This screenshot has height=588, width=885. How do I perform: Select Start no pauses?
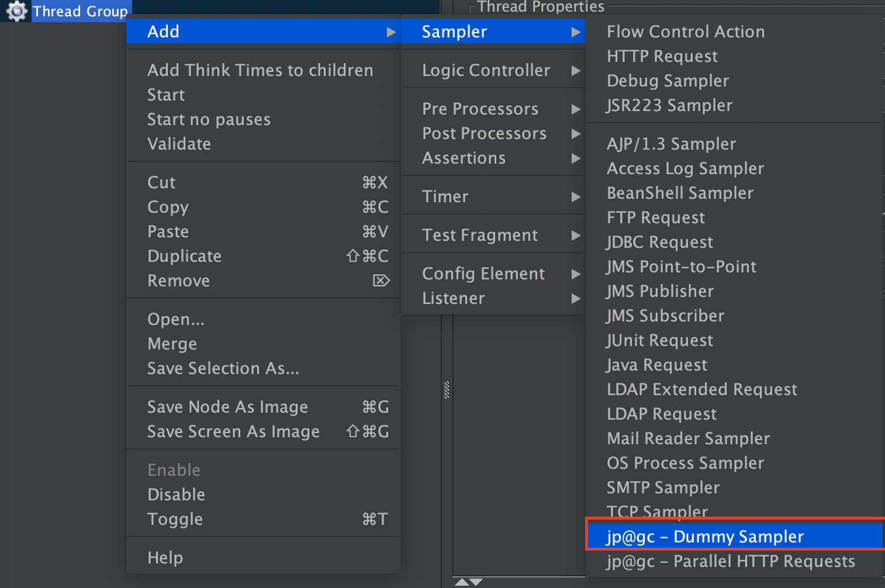[x=264, y=119]
